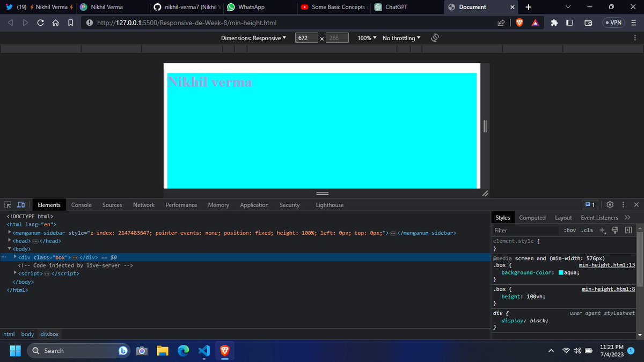Click the paintbrush rendering emulation icon
644x362 pixels.
pyautogui.click(x=616, y=230)
